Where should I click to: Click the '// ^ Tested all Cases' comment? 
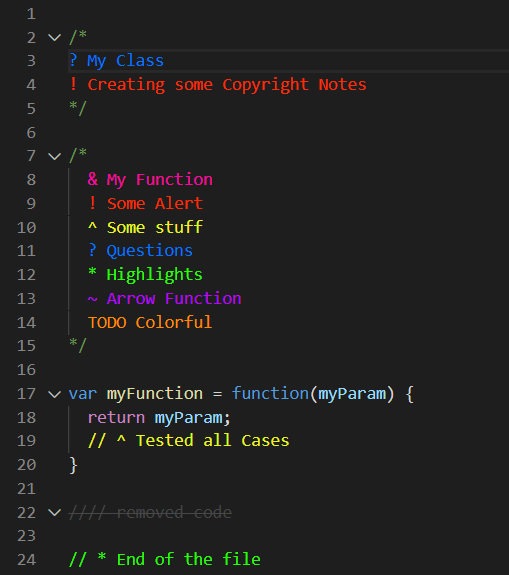(x=188, y=441)
